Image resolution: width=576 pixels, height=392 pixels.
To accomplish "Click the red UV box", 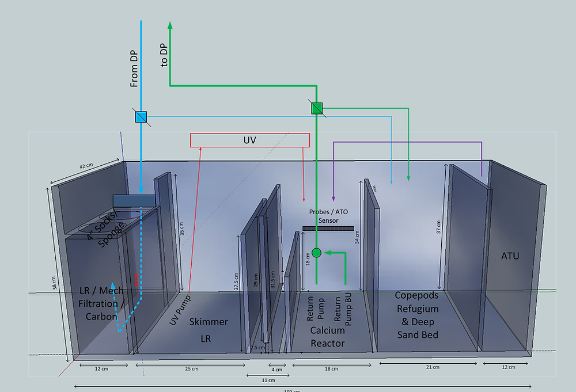I will tap(250, 140).
